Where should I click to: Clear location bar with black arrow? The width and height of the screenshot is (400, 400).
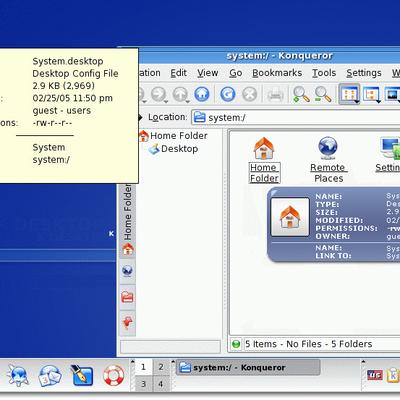pyautogui.click(x=140, y=117)
